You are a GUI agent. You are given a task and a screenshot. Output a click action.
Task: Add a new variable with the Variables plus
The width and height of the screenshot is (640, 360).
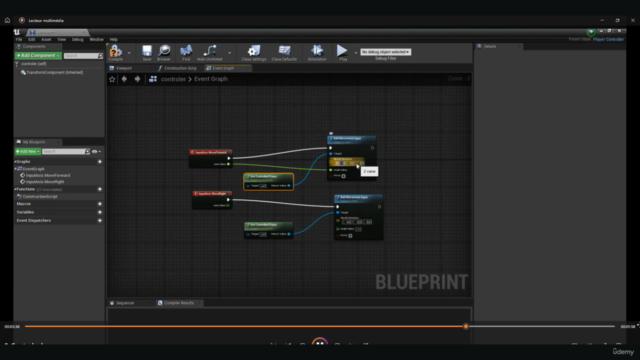click(x=100, y=212)
